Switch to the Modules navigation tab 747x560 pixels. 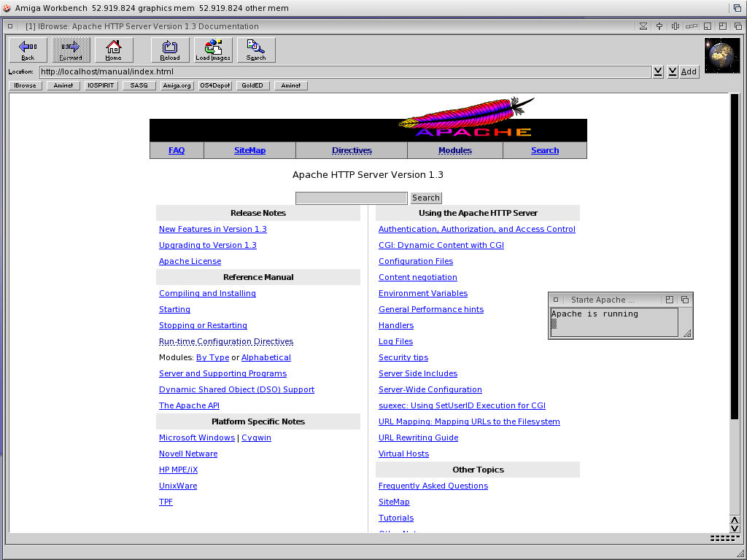coord(454,150)
